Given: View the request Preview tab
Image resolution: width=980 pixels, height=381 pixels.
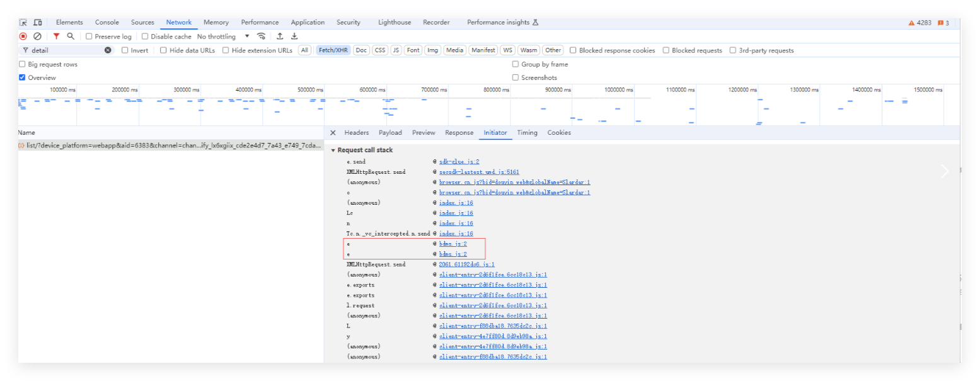Looking at the screenshot, I should (x=424, y=133).
